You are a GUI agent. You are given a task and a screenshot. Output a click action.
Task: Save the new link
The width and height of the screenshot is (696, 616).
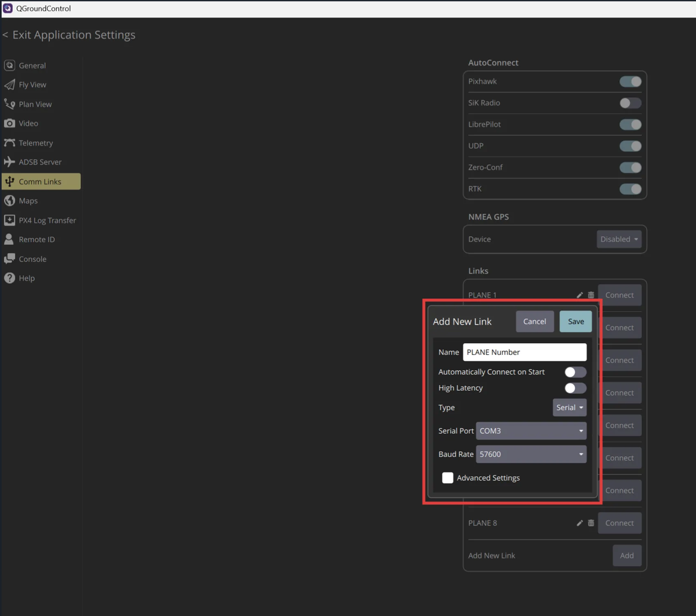575,321
